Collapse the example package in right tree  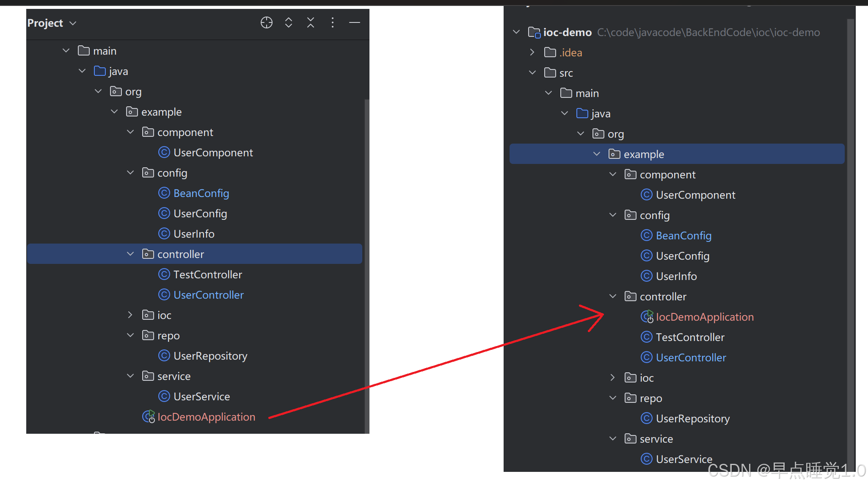pos(597,154)
